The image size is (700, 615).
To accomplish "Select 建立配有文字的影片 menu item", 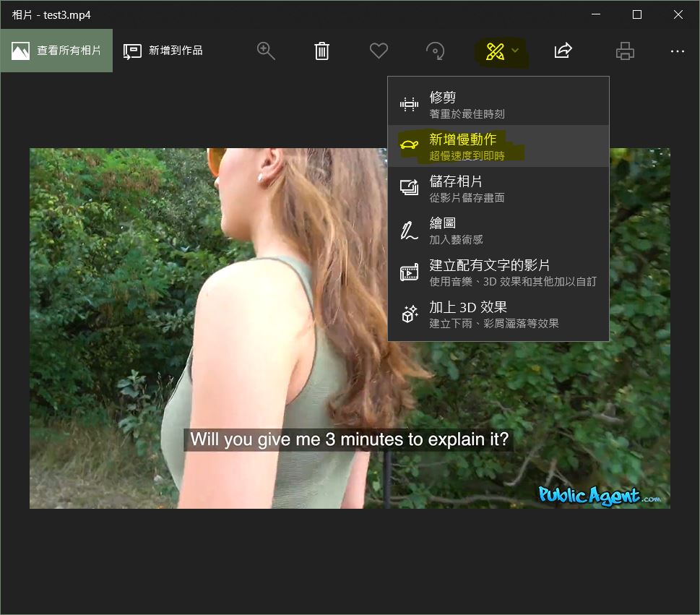I will point(498,272).
